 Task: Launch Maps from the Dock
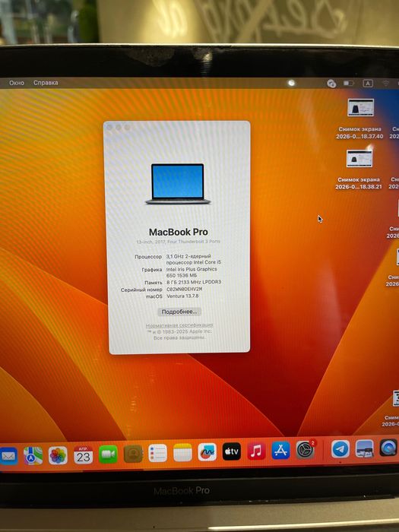tap(33, 455)
